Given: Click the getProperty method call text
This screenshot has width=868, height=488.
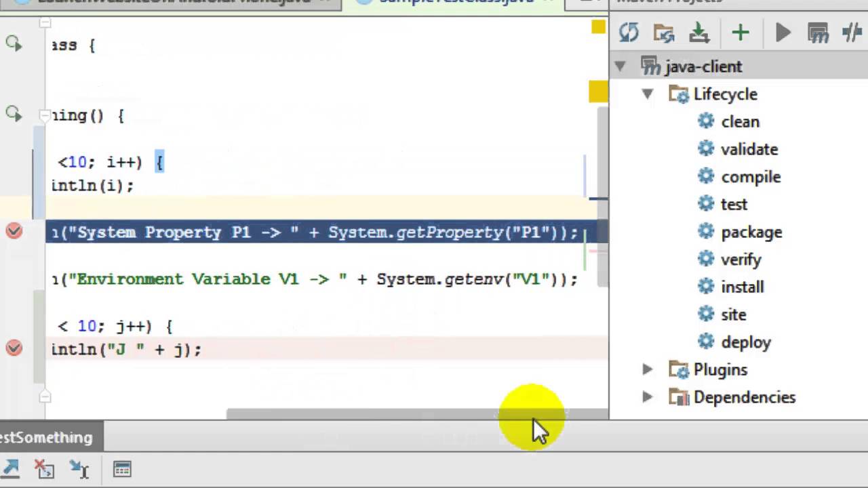Looking at the screenshot, I should tap(449, 232).
